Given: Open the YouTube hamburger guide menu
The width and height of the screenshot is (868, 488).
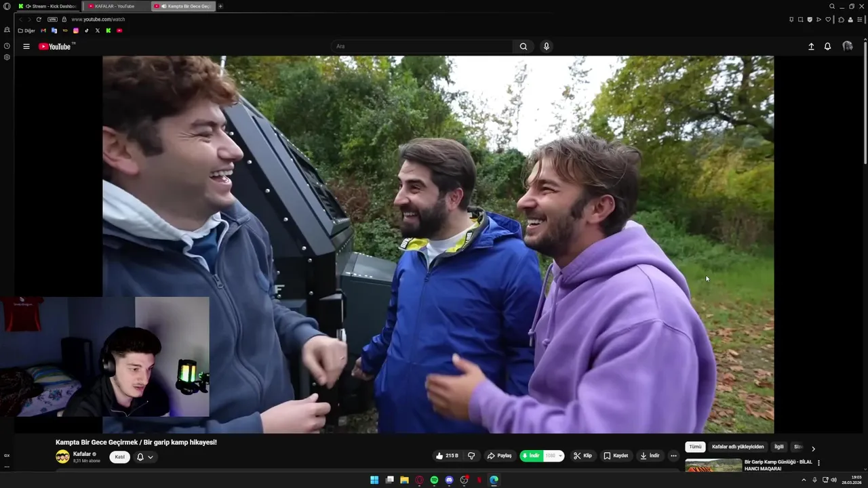Looking at the screenshot, I should (x=26, y=46).
